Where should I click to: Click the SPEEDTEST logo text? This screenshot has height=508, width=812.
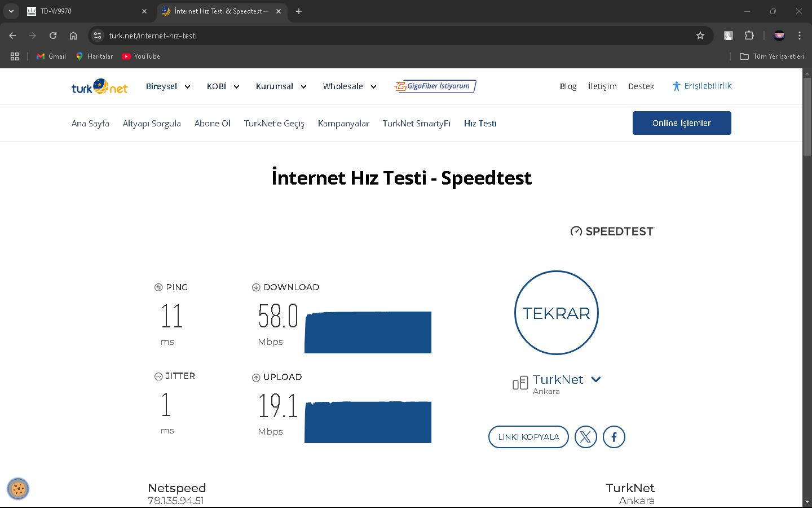tap(612, 231)
